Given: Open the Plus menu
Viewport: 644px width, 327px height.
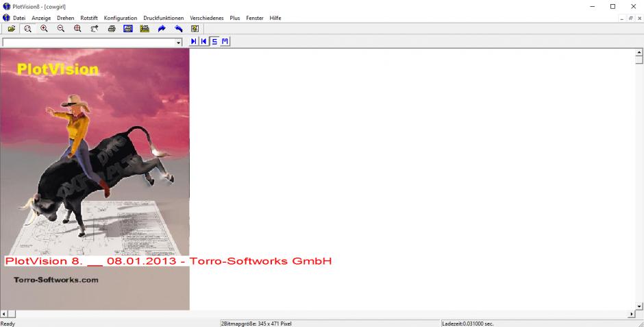Looking at the screenshot, I should click(235, 18).
